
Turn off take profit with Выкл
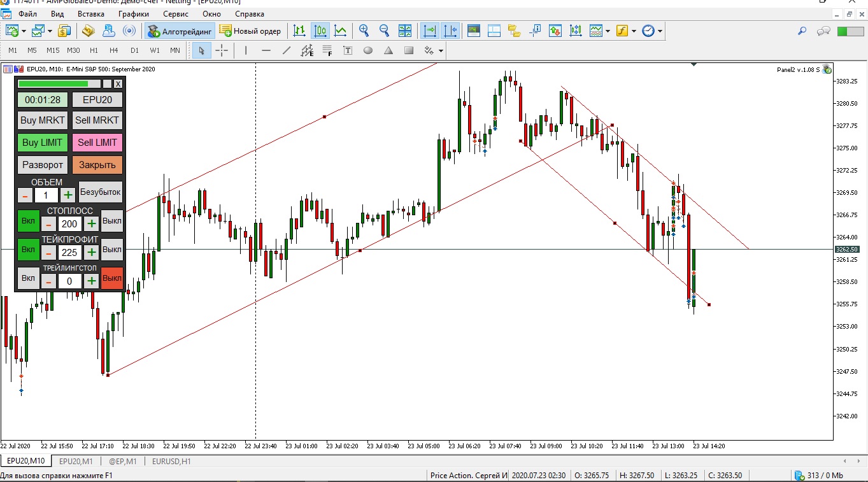(112, 250)
